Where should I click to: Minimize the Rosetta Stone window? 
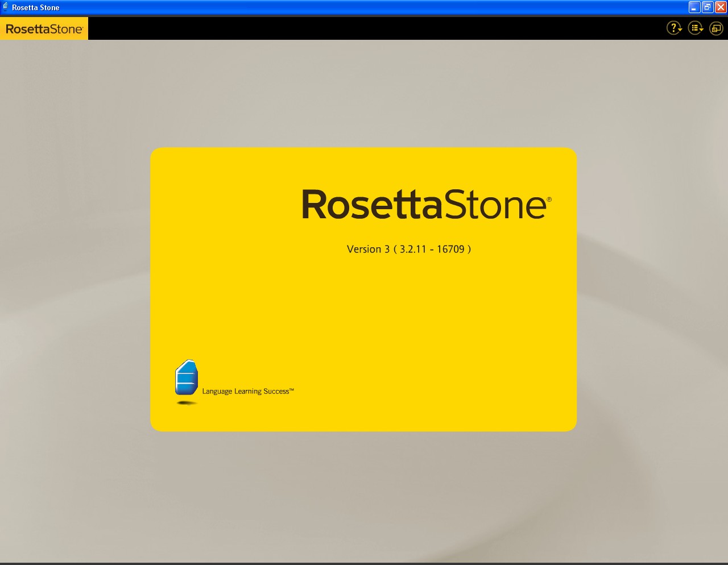pyautogui.click(x=694, y=7)
